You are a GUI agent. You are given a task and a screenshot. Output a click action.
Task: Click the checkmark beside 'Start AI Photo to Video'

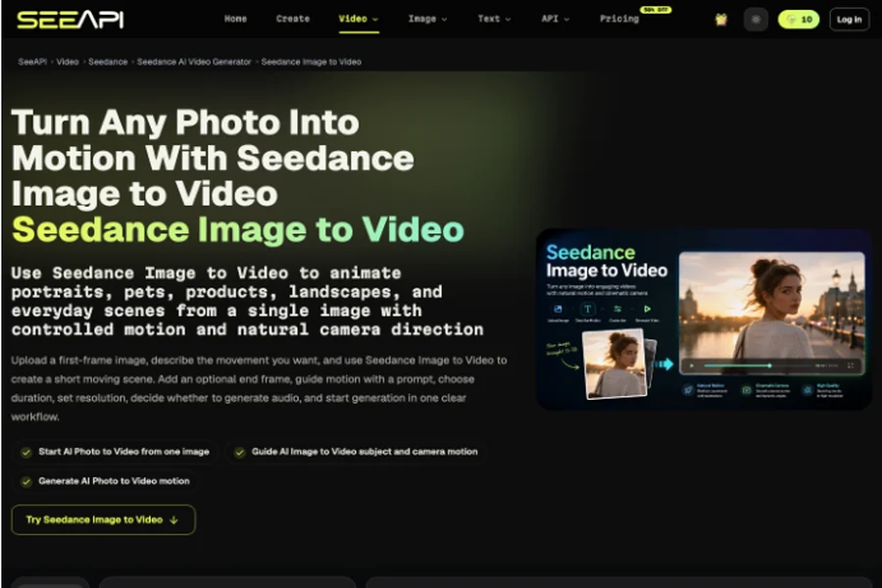[25, 453]
